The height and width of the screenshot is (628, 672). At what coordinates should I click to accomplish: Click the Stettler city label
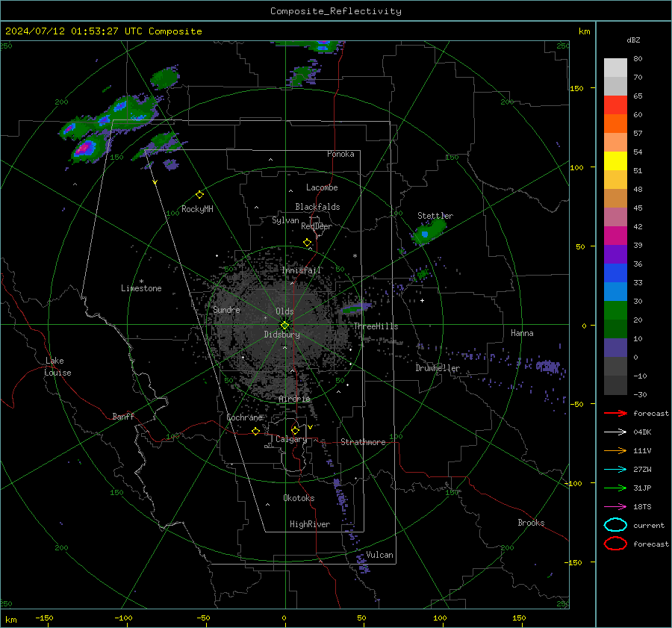click(435, 216)
